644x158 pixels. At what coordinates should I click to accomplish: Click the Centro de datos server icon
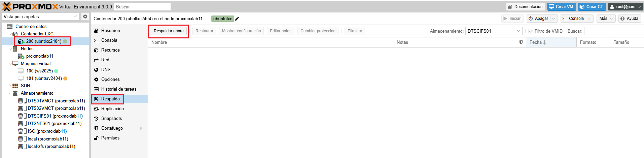(10, 26)
